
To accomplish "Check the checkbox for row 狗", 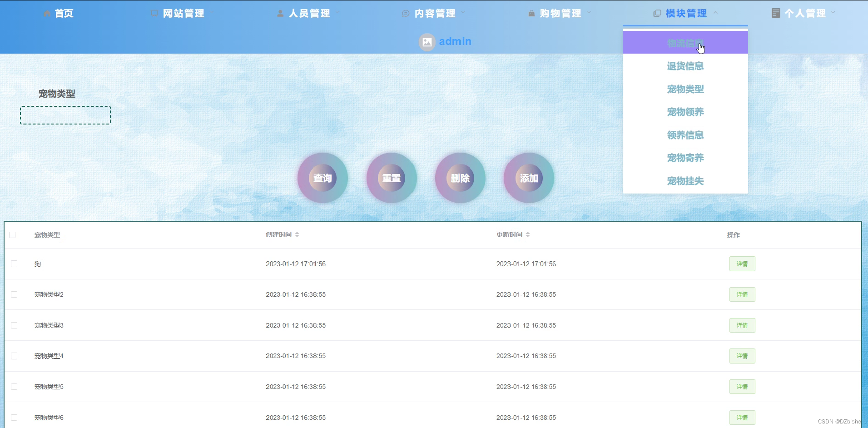I will pyautogui.click(x=14, y=264).
